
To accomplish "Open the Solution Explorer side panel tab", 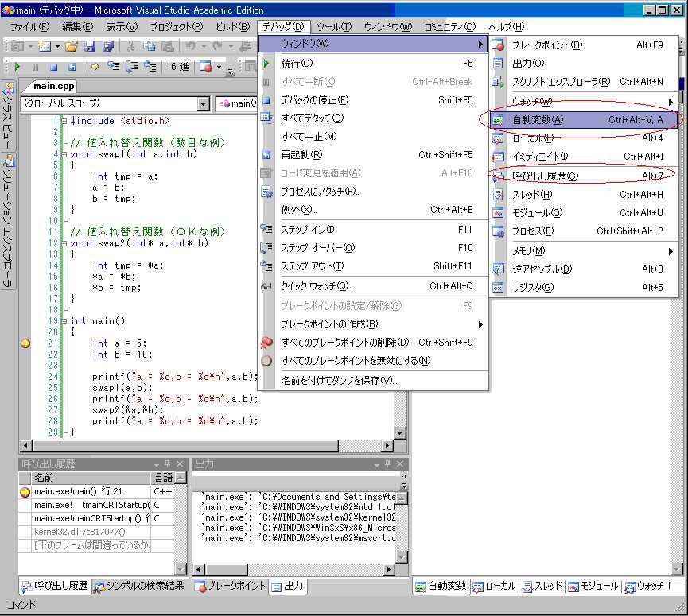I will click(x=8, y=220).
